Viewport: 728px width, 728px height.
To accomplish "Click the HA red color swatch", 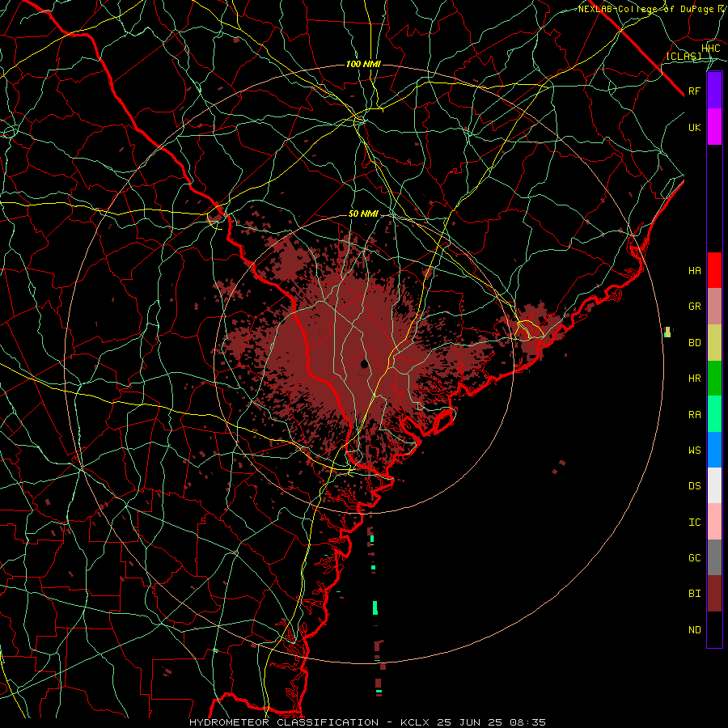I will pyautogui.click(x=714, y=270).
